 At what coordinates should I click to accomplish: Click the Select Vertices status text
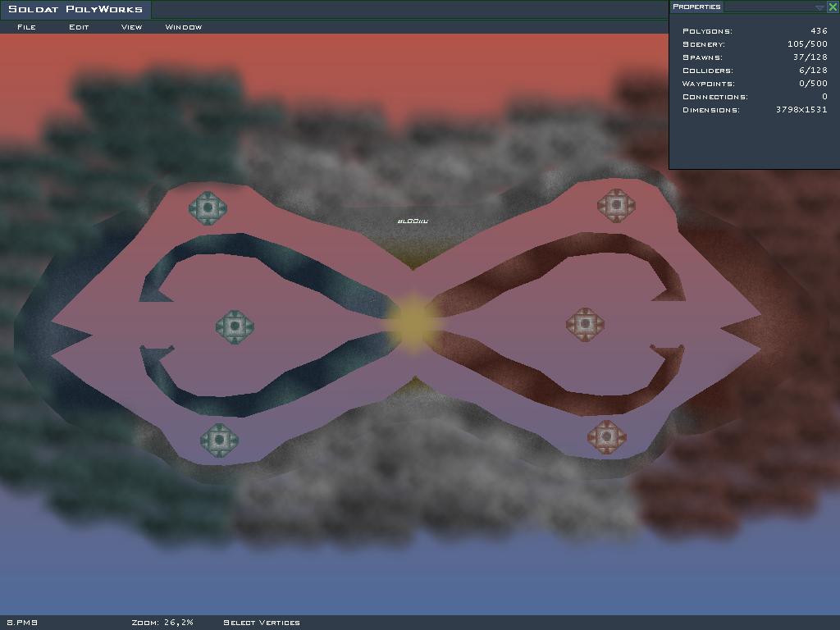262,623
